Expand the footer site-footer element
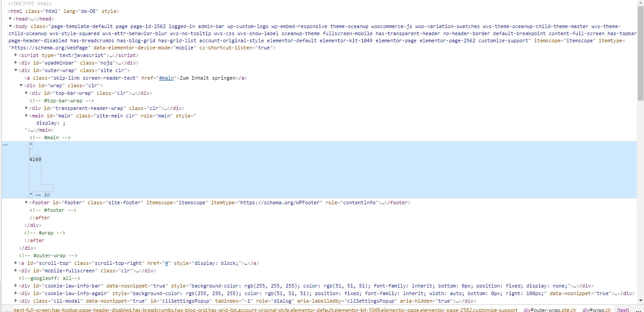The image size is (644, 312). (26, 203)
